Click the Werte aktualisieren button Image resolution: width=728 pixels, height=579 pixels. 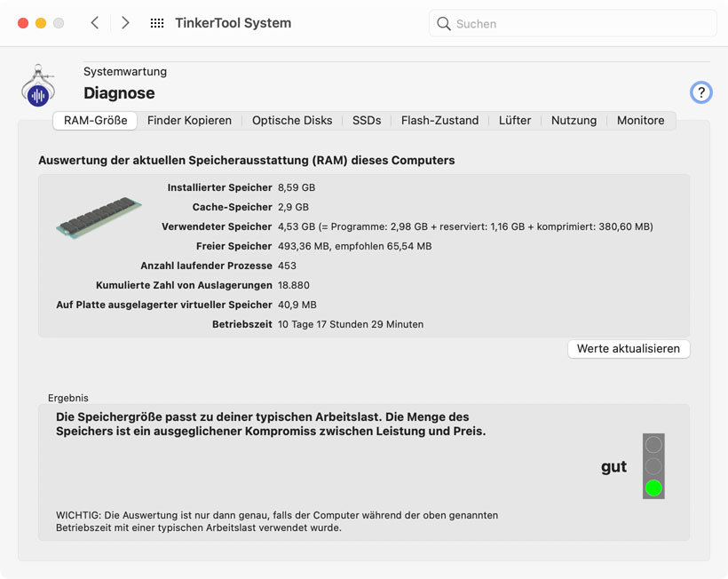click(x=629, y=349)
